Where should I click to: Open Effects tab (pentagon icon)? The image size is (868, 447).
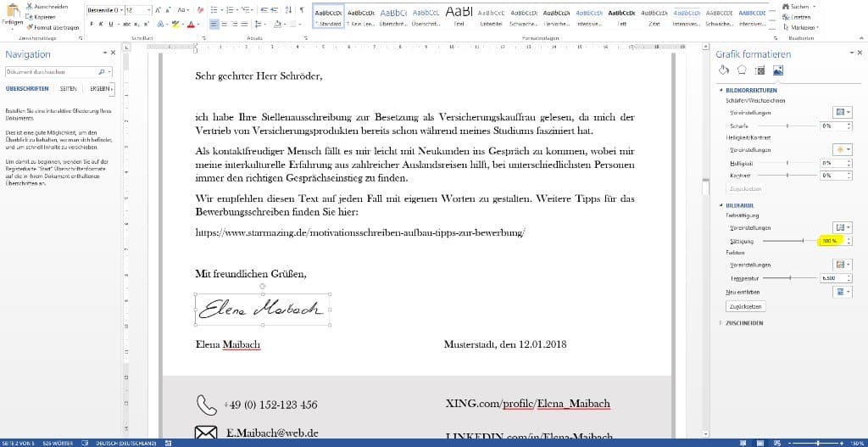point(742,70)
